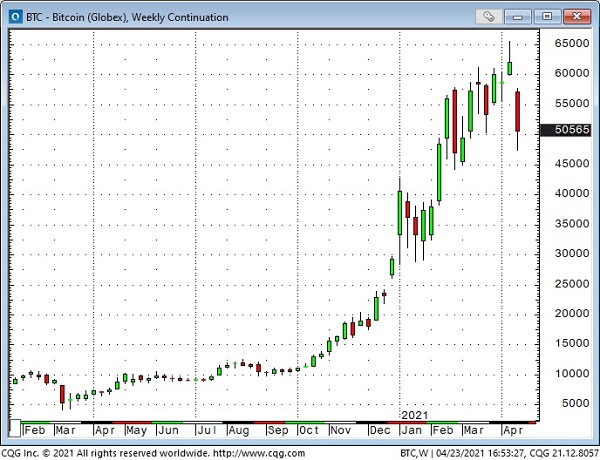Click the CQG chart logo icon

(x=15, y=17)
